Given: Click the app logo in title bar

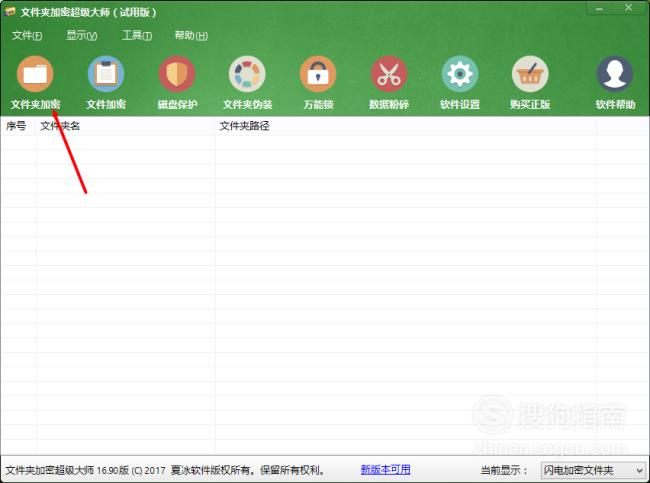Looking at the screenshot, I should pos(10,12).
